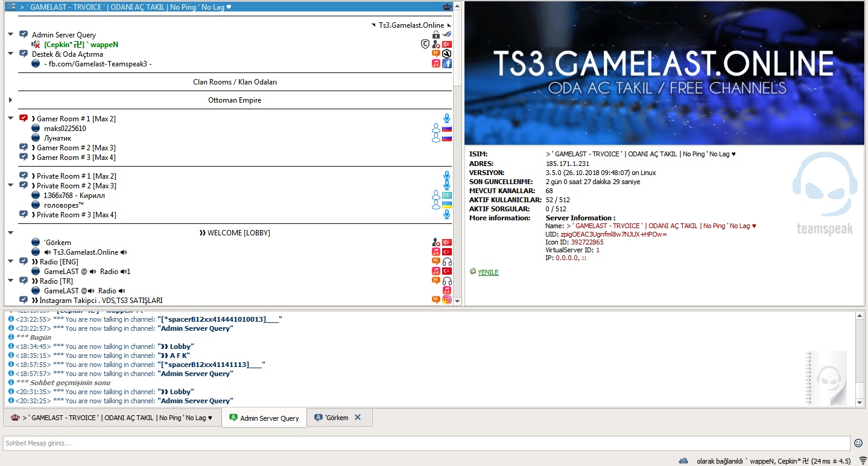Select the Clan Rooms / Klan Odaları spacer
The width and height of the screenshot is (868, 466).
tap(235, 82)
